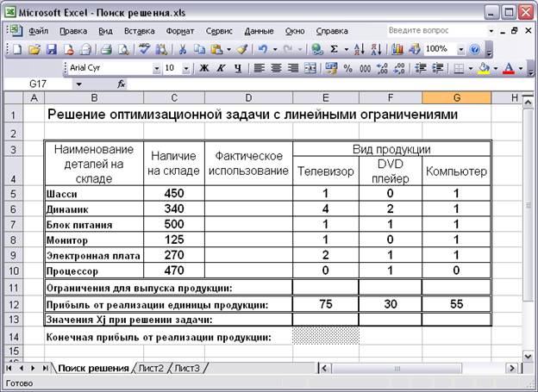Toggle italic with the К button

[221, 68]
